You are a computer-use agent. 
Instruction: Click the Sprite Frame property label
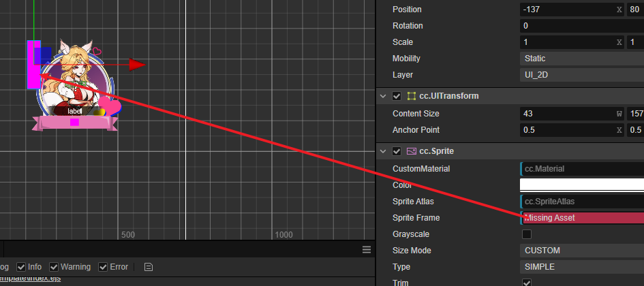416,218
